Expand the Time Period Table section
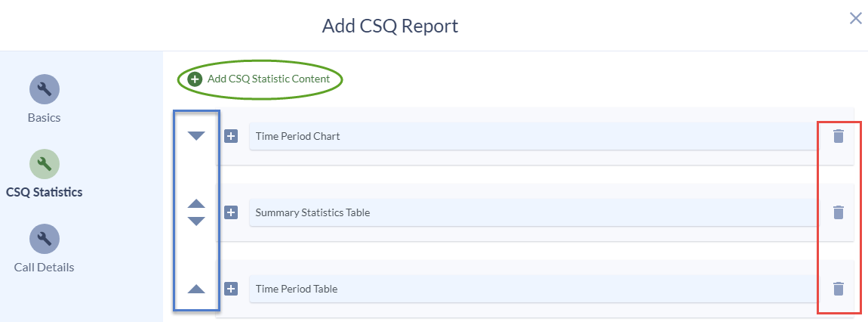 coord(231,289)
